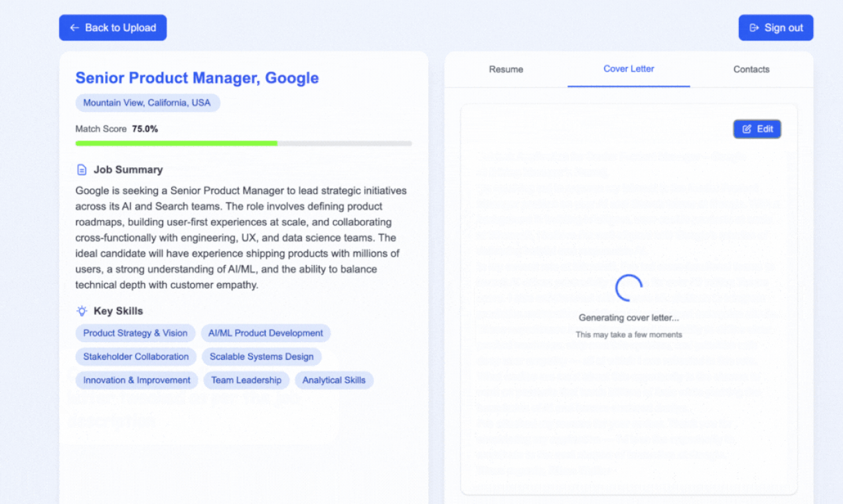Click the left arrow icon in Back to Upload
The width and height of the screenshot is (843, 504).
point(74,28)
